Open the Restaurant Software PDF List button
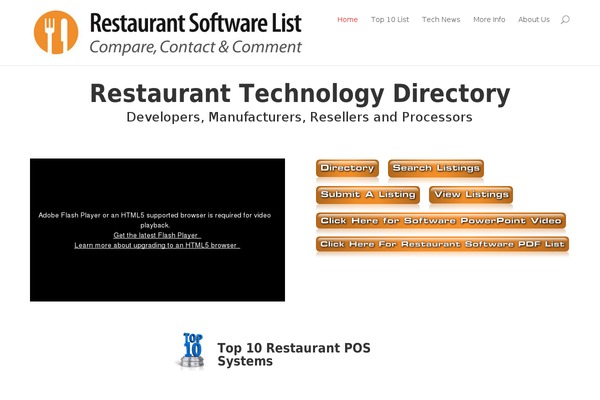 coord(442,244)
